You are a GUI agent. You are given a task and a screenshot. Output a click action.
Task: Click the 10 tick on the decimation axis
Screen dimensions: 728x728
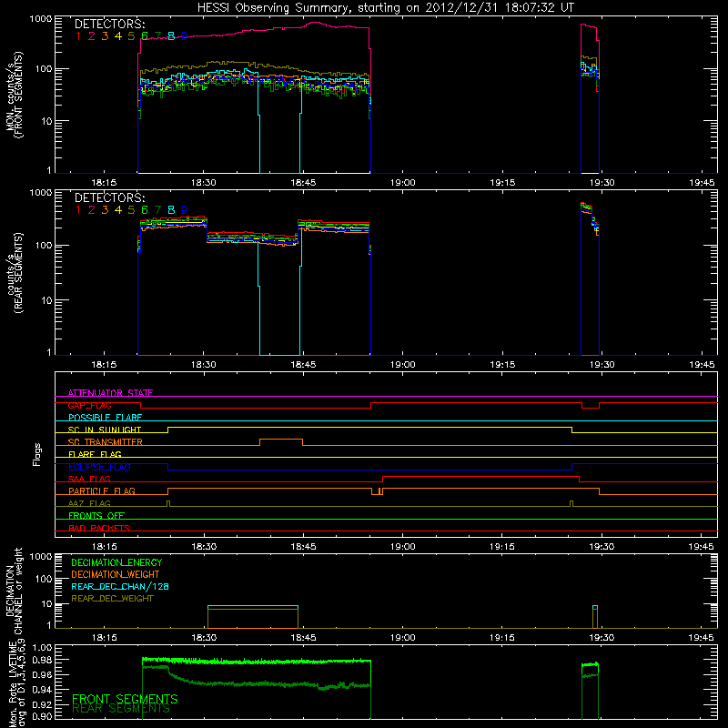[46, 604]
